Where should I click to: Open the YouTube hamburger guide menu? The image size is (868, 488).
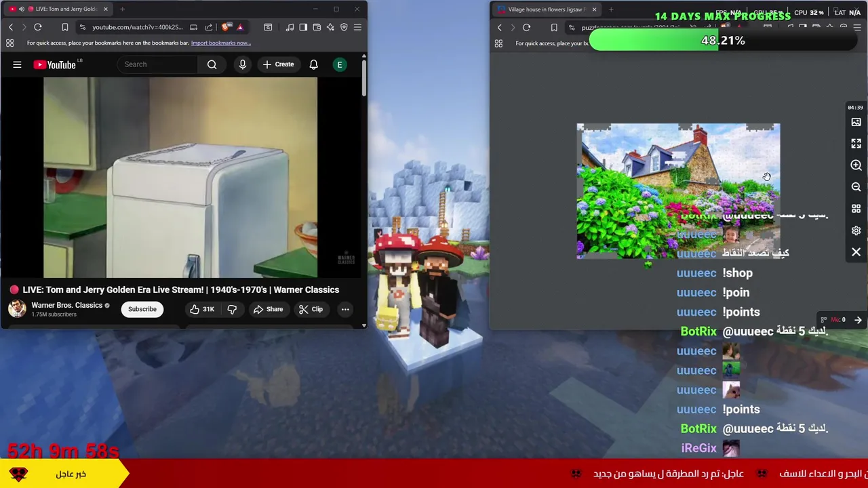(17, 64)
